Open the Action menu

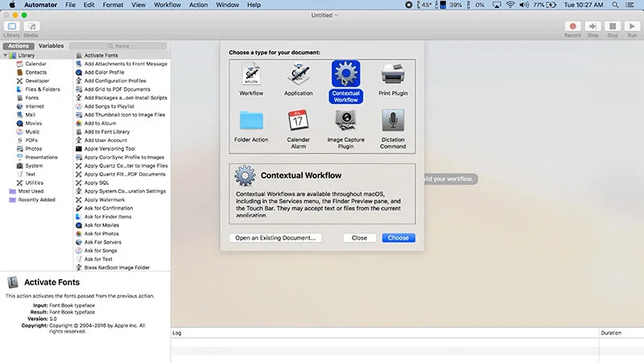pyautogui.click(x=198, y=5)
